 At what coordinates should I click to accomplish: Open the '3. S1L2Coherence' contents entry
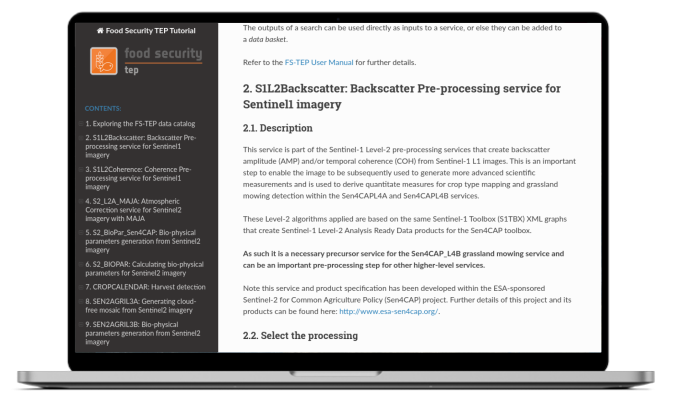tap(138, 178)
